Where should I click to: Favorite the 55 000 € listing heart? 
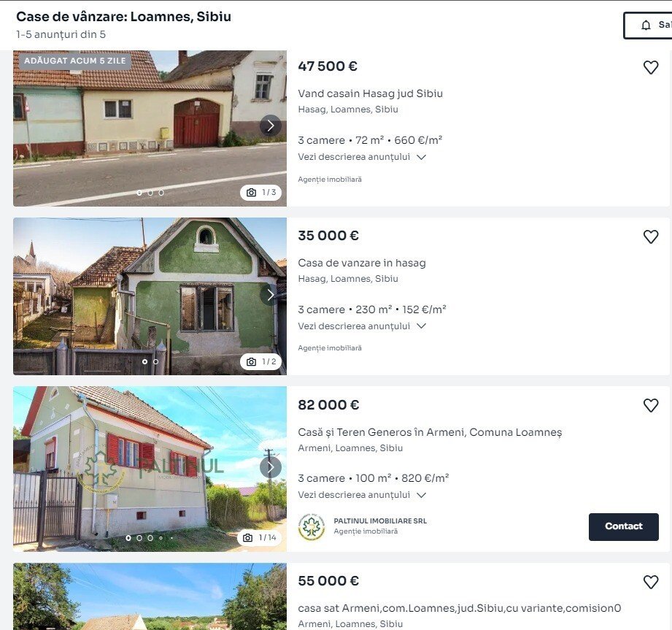point(651,582)
